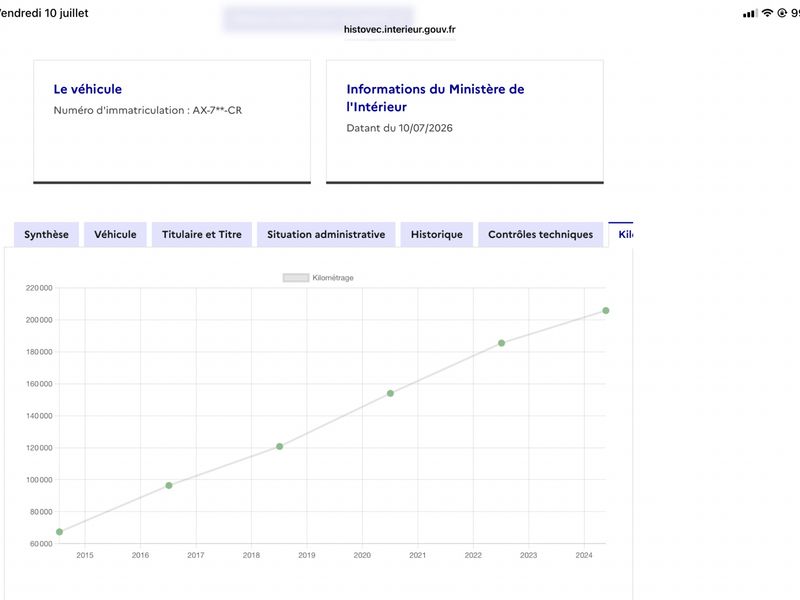Select the partially visible Kilométrage tab

pyautogui.click(x=621, y=235)
